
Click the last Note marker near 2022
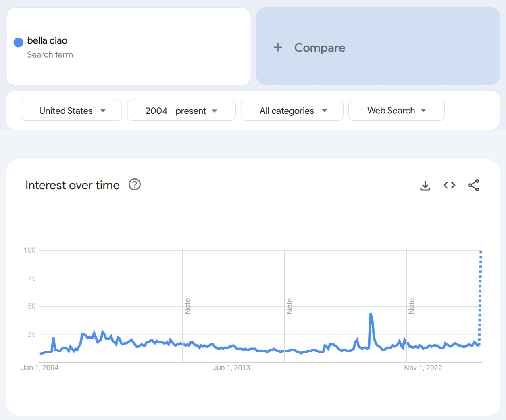coord(412,306)
